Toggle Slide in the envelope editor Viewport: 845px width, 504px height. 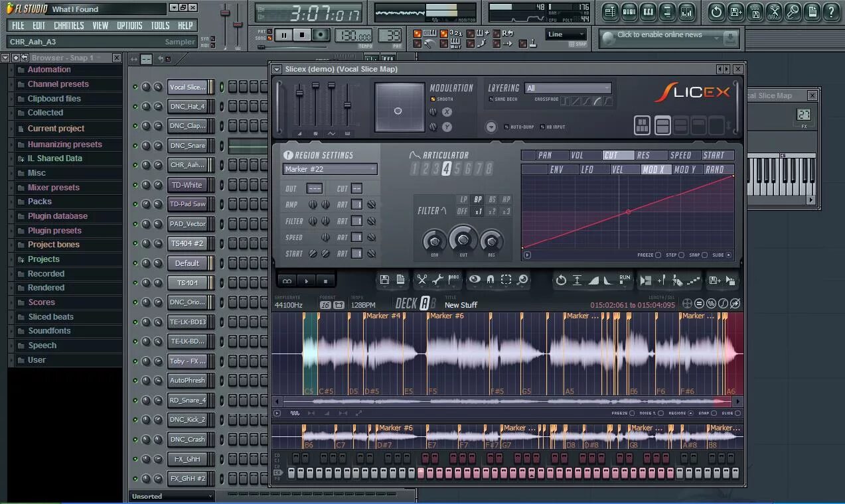[x=729, y=255]
